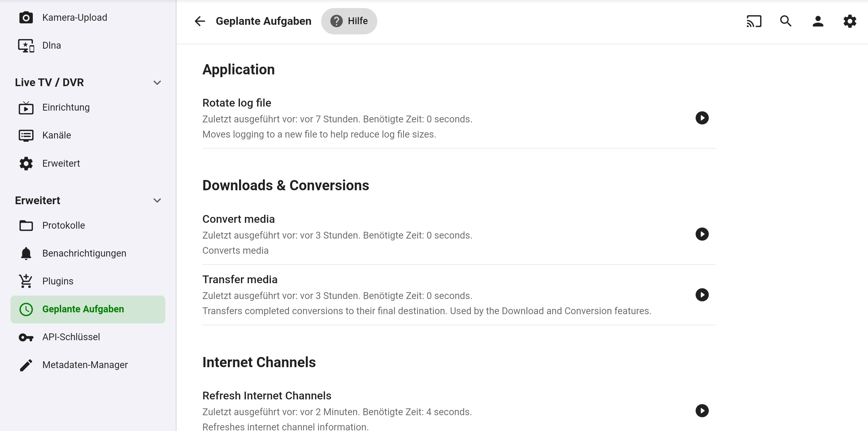Click the API-Schlüssel key icon
This screenshot has height=431, width=868.
tap(26, 337)
